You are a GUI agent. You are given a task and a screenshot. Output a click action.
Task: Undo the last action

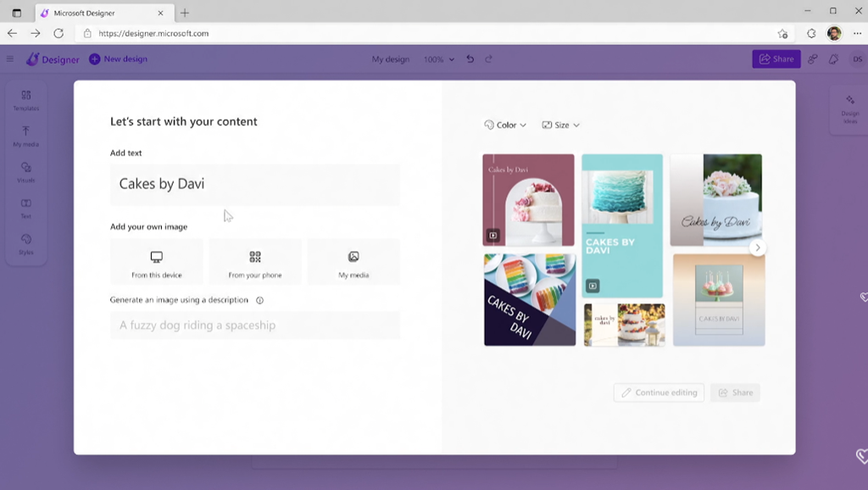pyautogui.click(x=470, y=58)
